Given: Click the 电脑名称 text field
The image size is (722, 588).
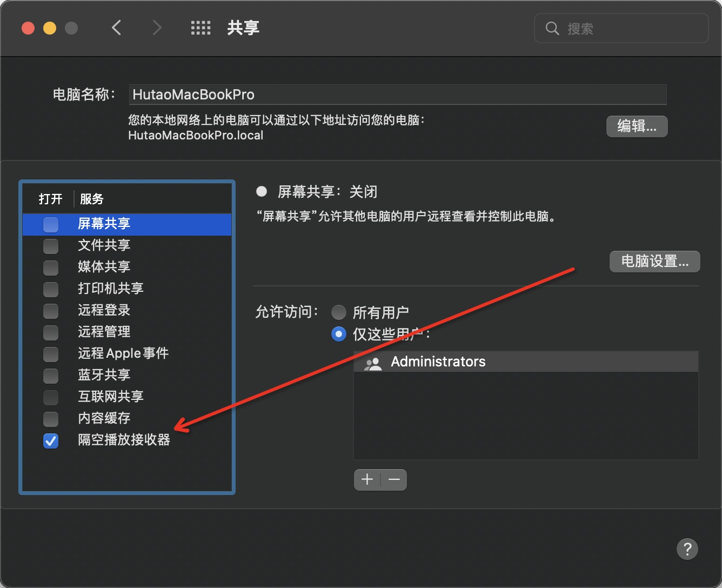Looking at the screenshot, I should (397, 95).
